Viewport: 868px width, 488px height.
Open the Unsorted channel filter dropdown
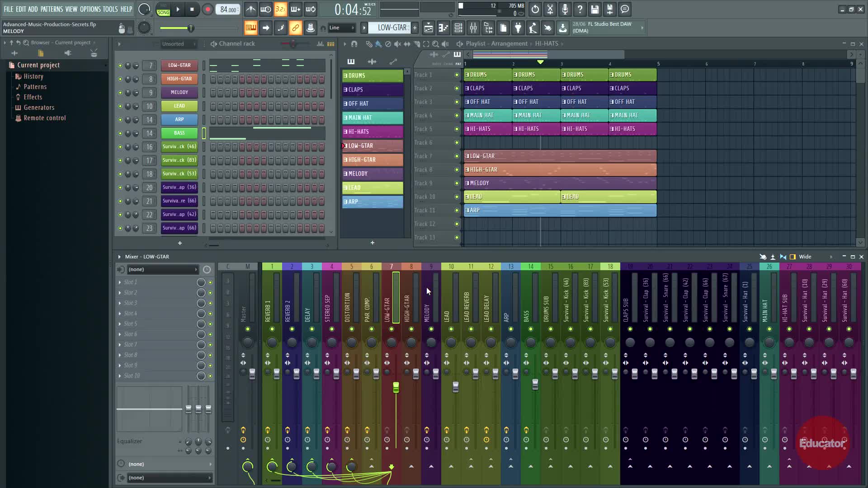coord(179,44)
